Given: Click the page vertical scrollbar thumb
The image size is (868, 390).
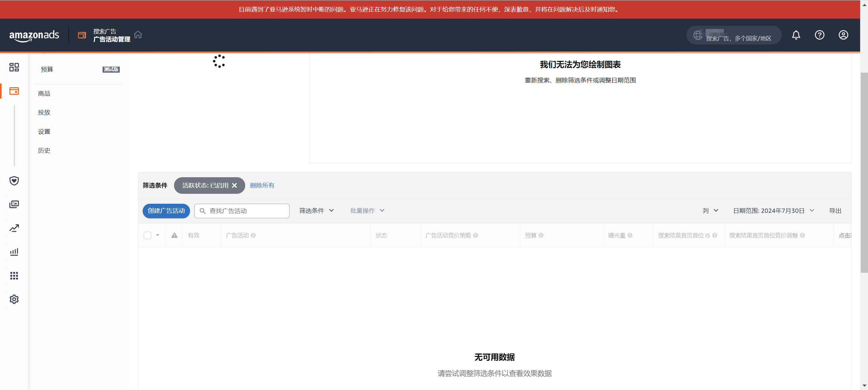Looking at the screenshot, I should point(864,172).
